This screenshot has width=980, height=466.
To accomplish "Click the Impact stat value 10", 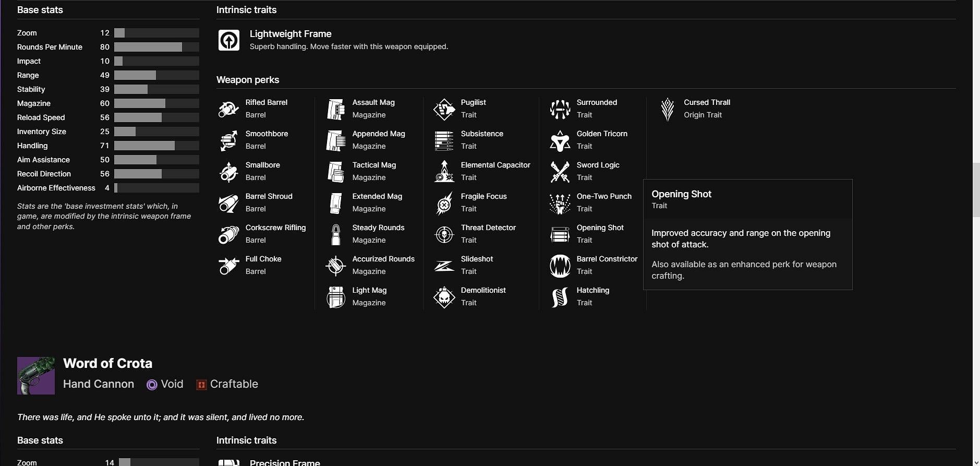I will click(x=105, y=61).
